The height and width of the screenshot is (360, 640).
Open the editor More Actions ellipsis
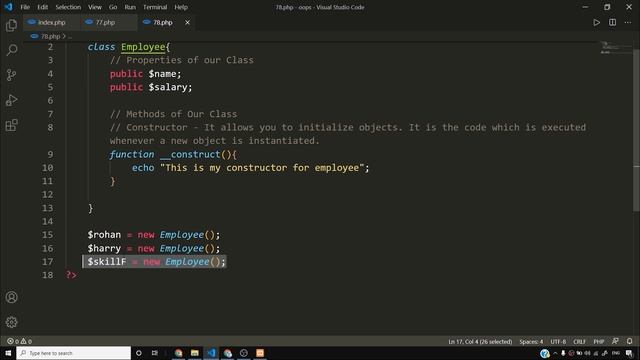[x=628, y=22]
